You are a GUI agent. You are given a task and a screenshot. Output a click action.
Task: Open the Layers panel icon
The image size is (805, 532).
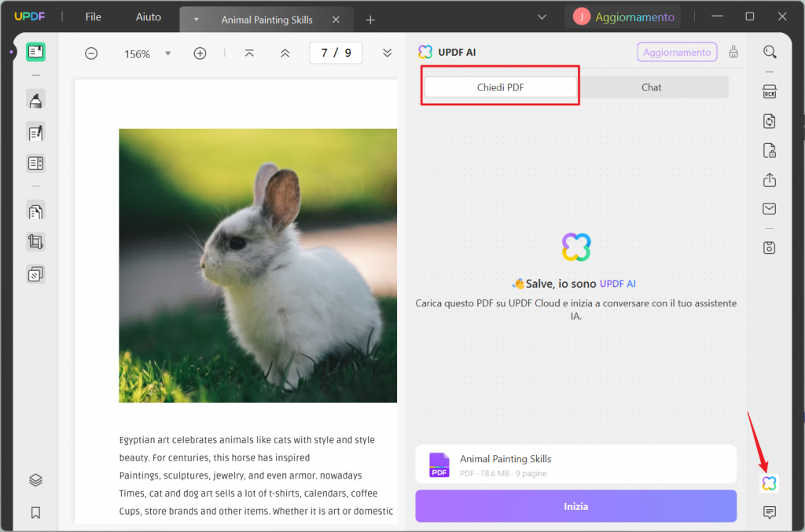click(35, 479)
